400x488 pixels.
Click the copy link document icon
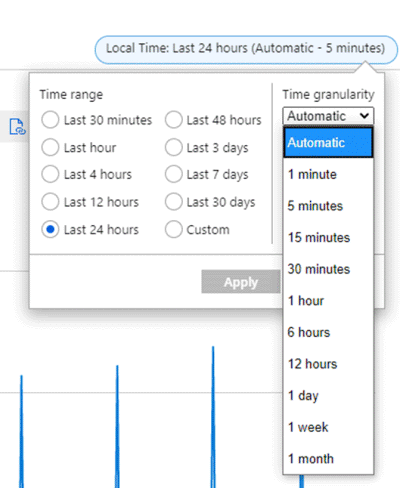tap(17, 127)
